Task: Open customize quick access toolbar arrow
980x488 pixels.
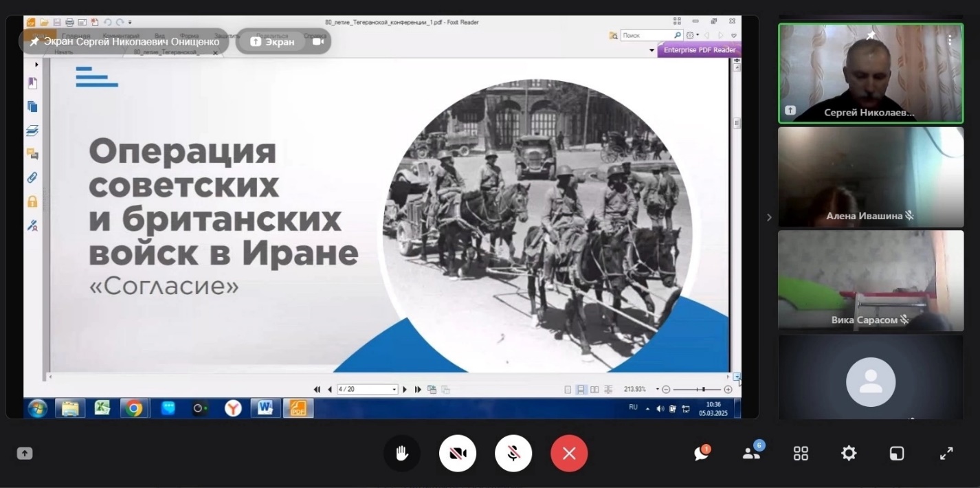Action: click(x=130, y=22)
